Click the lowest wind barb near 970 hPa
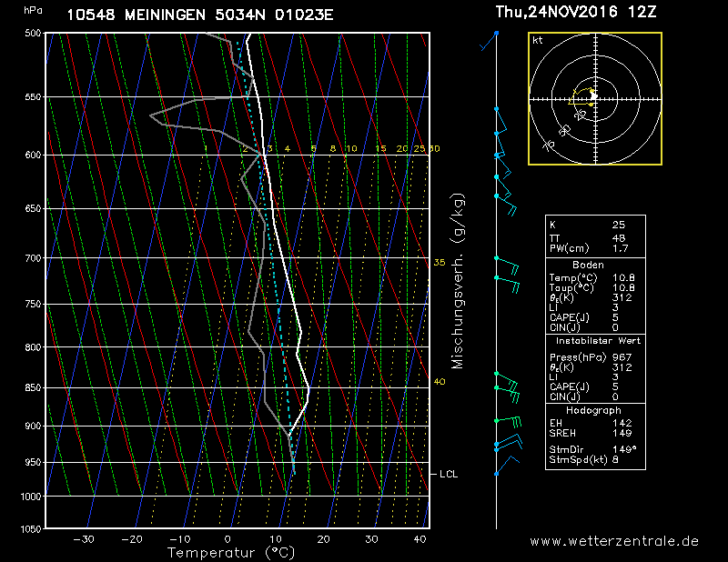 506,465
